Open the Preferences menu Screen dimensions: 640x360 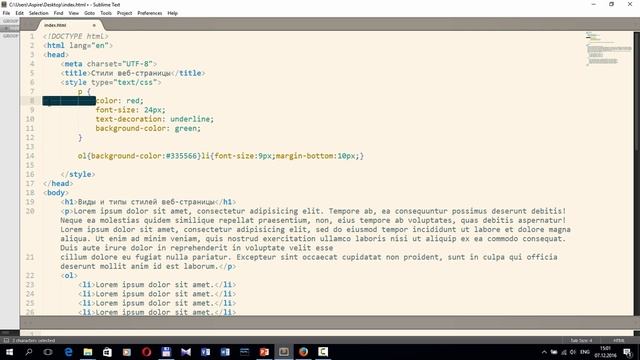pos(150,13)
